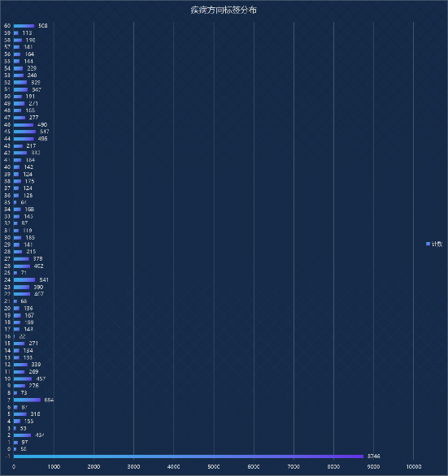Select the bar for category 45
This screenshot has width=448, height=476.
coord(24,132)
